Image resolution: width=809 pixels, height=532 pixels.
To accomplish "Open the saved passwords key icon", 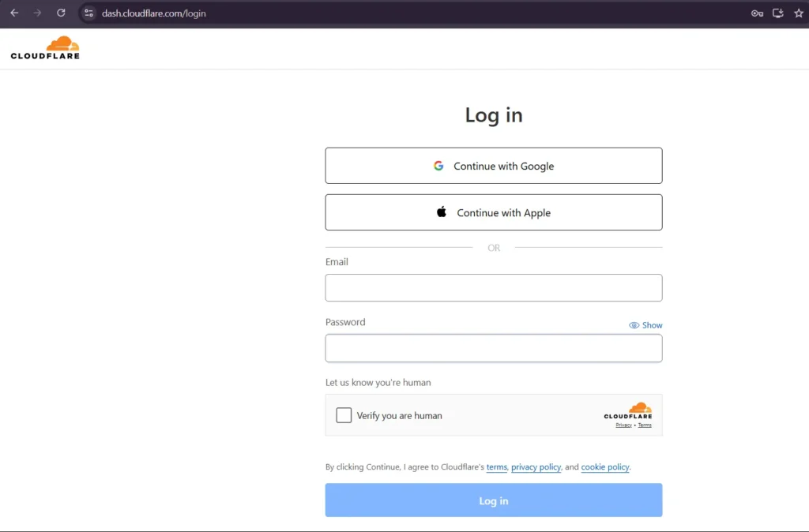I will point(757,13).
